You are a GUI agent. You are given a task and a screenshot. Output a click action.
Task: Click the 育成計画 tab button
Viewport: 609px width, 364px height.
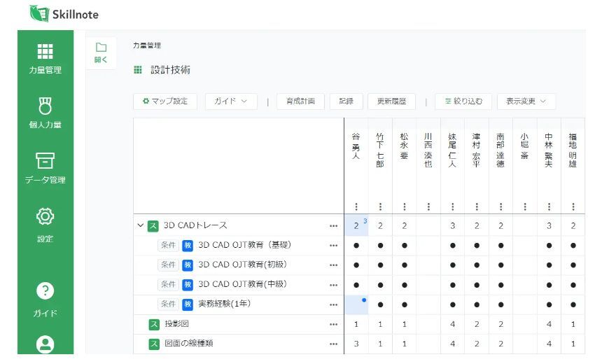click(300, 101)
